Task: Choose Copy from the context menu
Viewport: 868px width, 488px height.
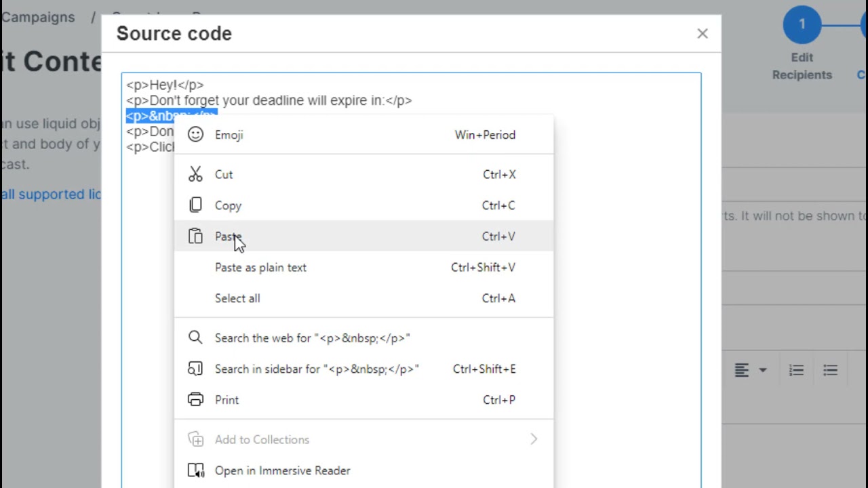Action: [363, 205]
